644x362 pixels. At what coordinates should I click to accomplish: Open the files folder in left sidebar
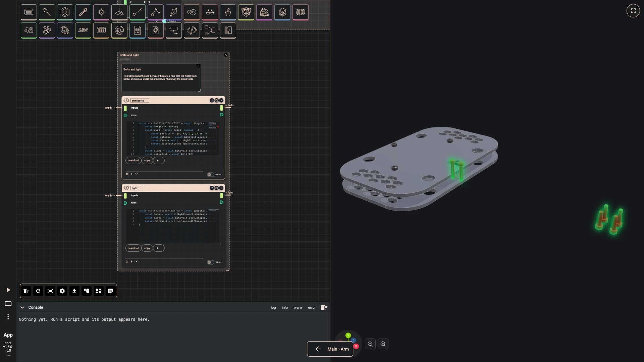tap(8, 303)
